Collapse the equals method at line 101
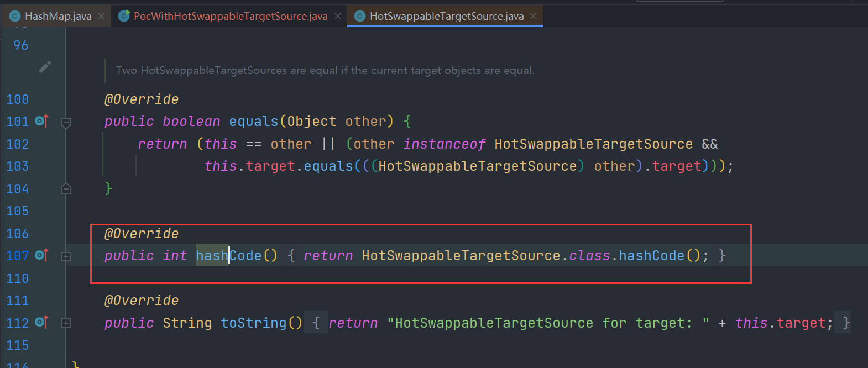This screenshot has height=368, width=868. 66,122
